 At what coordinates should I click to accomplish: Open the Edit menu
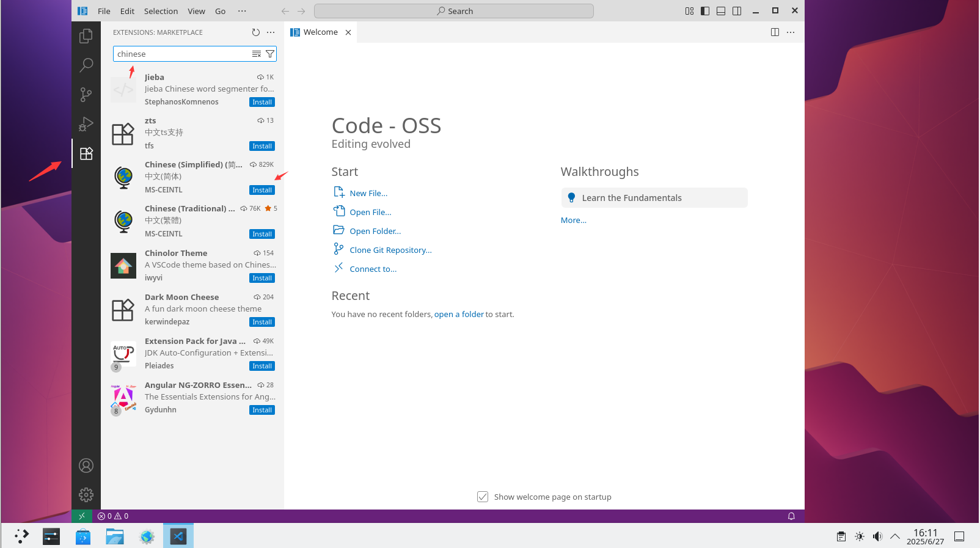tap(127, 11)
